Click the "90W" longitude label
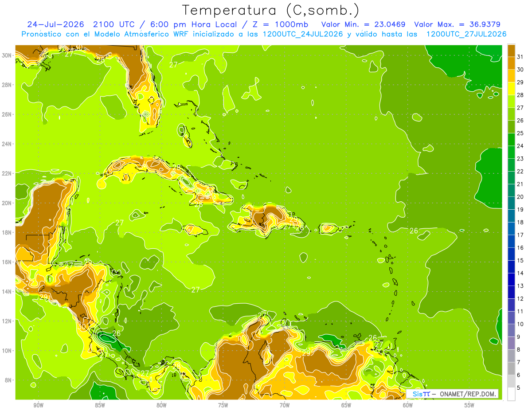The image size is (532, 411). click(x=38, y=405)
